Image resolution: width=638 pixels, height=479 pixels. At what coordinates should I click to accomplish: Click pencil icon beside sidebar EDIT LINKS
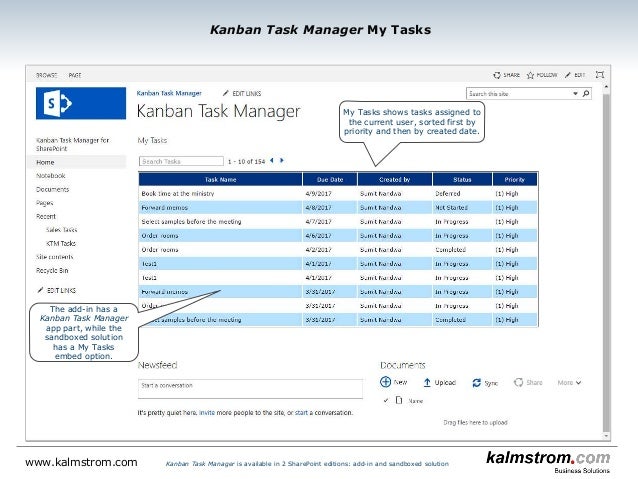[x=40, y=290]
